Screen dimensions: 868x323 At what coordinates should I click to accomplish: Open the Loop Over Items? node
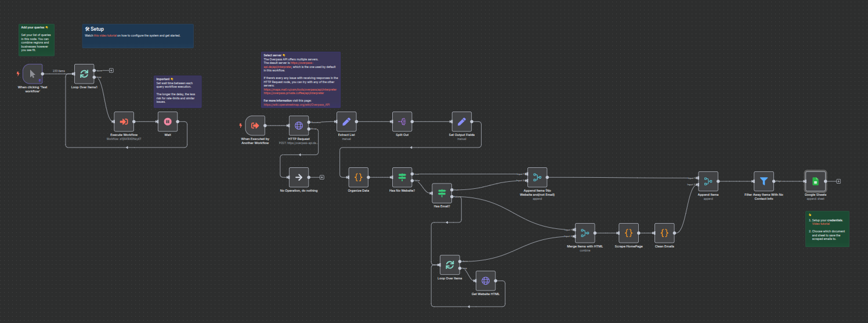84,74
